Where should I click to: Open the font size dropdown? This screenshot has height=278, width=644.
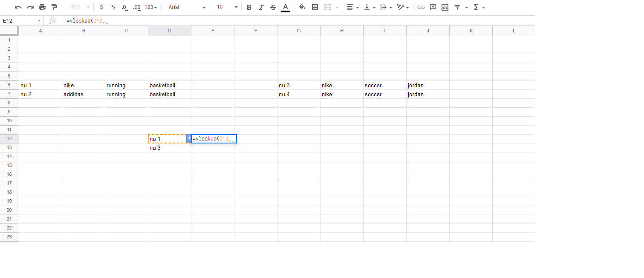click(225, 7)
